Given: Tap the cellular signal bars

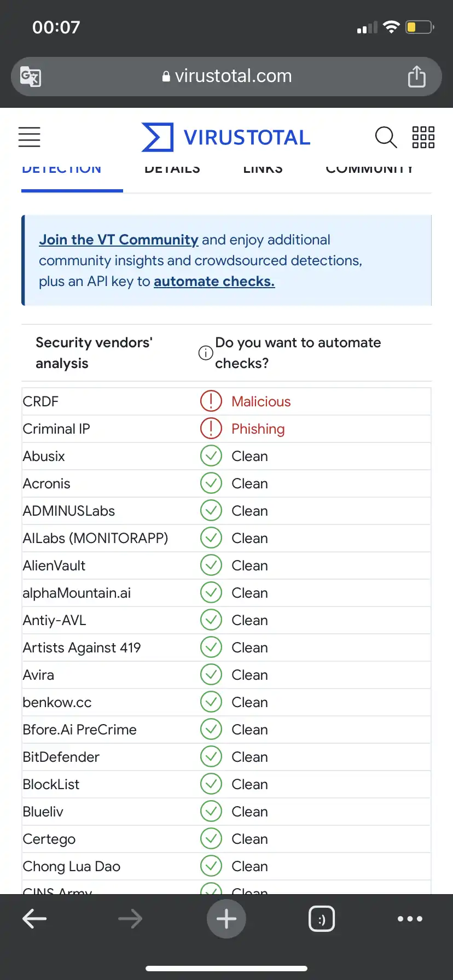Looking at the screenshot, I should click(367, 27).
